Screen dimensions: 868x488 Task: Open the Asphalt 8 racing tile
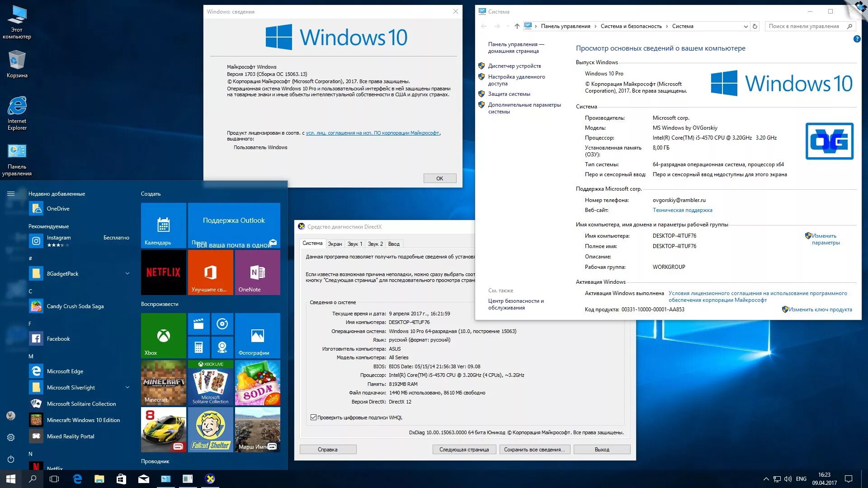click(x=163, y=429)
